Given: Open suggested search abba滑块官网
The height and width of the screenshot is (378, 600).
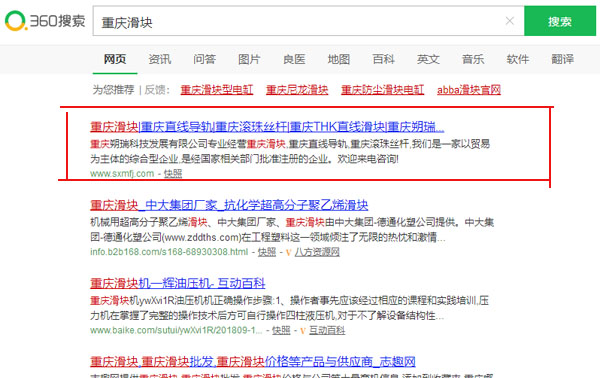Looking at the screenshot, I should click(x=469, y=90).
